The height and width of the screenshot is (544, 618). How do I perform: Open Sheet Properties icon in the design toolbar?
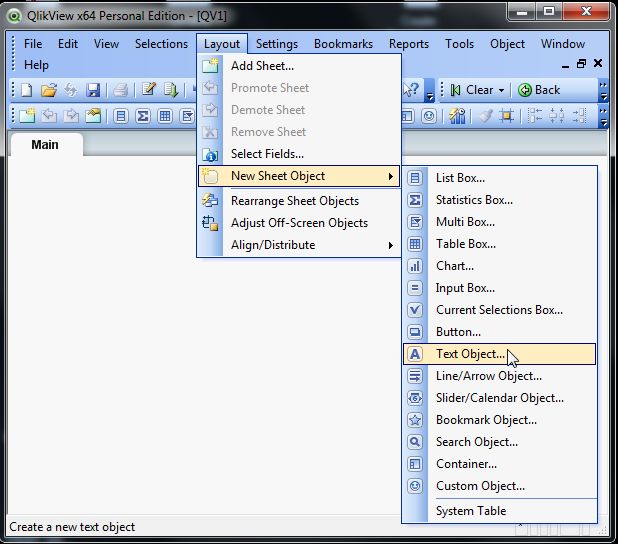(93, 116)
